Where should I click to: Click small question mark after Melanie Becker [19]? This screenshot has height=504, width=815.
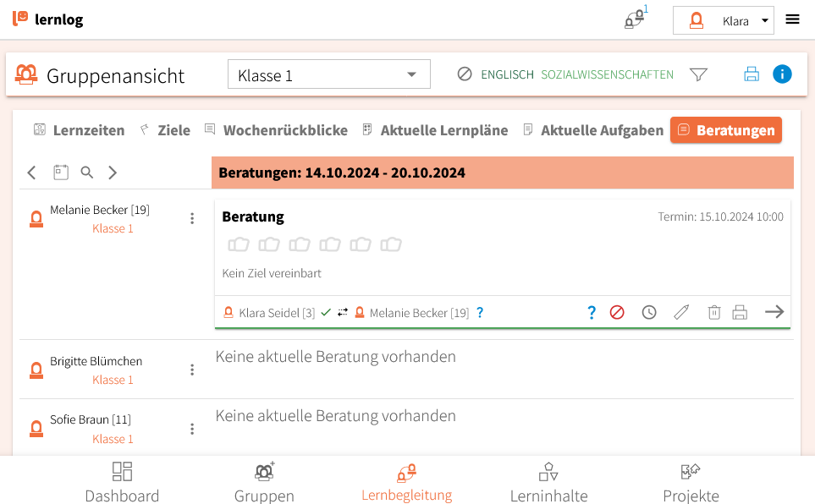click(480, 312)
